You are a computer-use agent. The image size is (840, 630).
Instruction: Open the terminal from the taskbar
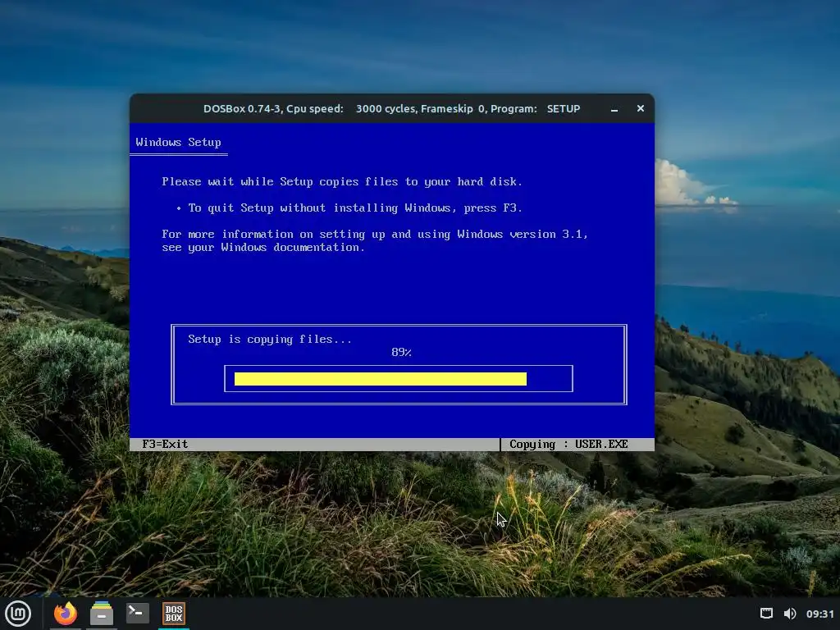click(x=137, y=614)
